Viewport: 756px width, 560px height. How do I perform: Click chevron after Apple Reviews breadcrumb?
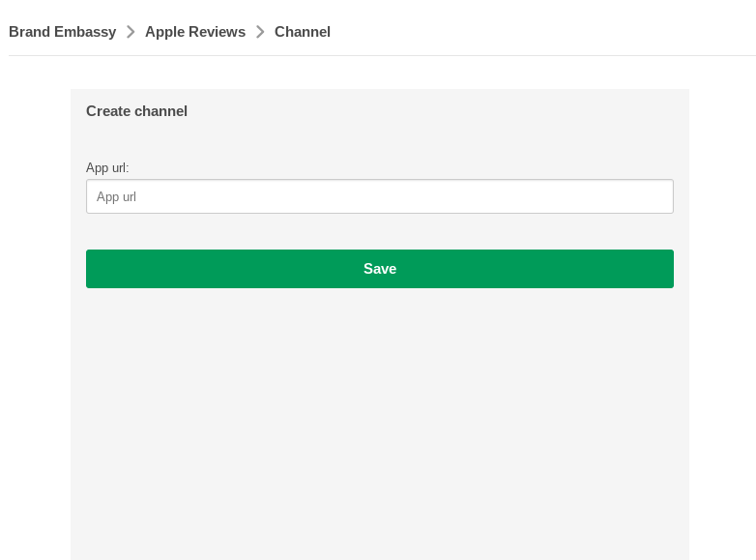click(x=260, y=32)
